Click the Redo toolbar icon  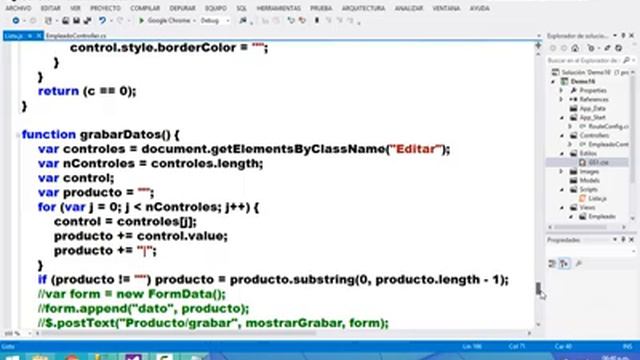coord(120,20)
